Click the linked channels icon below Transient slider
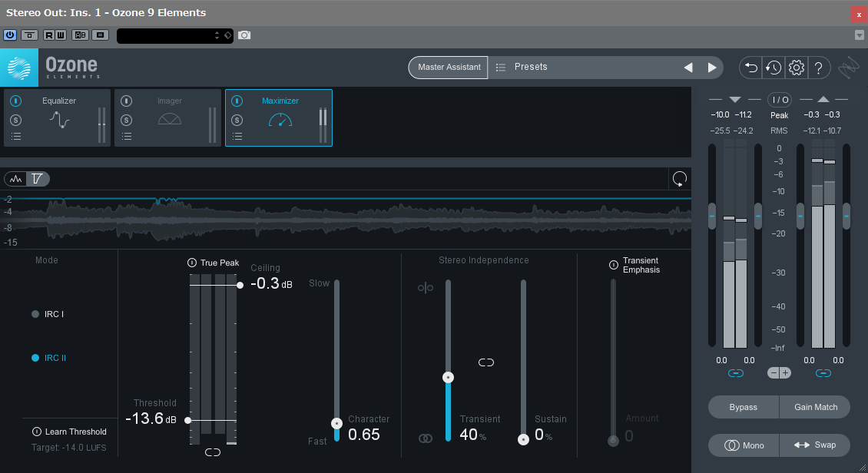This screenshot has height=473, width=868. 425,438
